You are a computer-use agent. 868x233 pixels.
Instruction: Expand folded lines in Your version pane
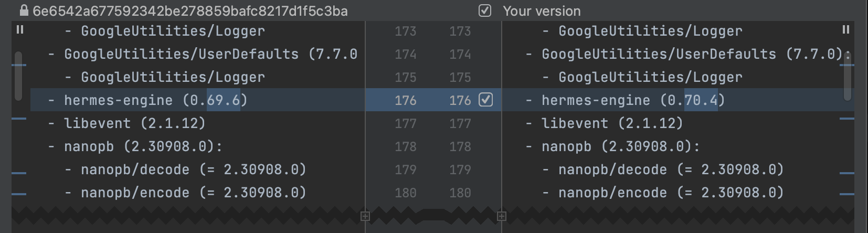502,216
